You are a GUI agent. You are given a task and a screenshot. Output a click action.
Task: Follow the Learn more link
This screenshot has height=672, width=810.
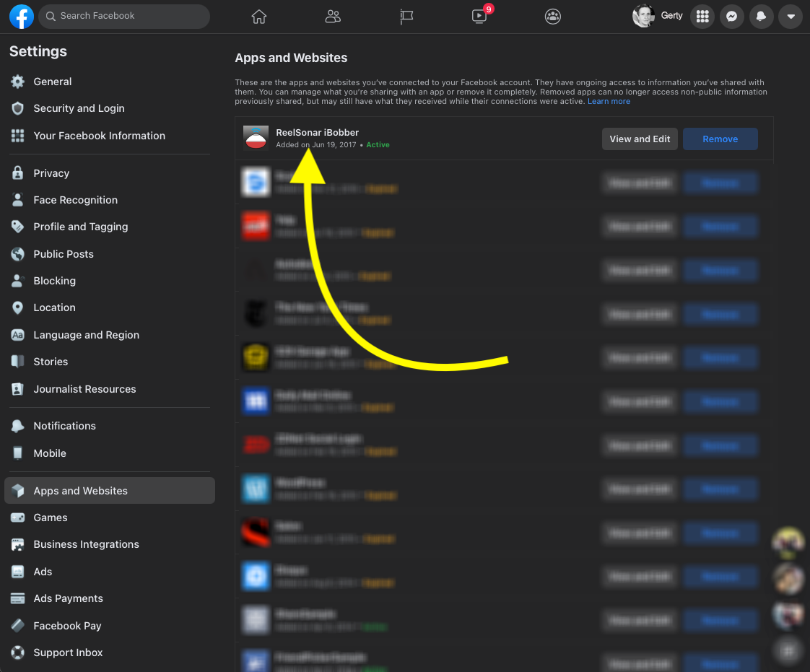click(609, 101)
